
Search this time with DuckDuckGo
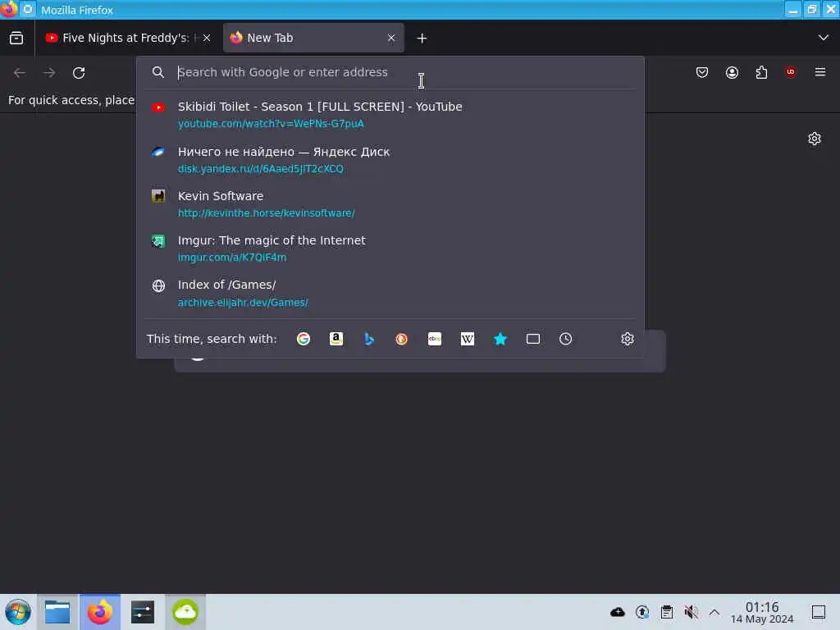pos(401,339)
